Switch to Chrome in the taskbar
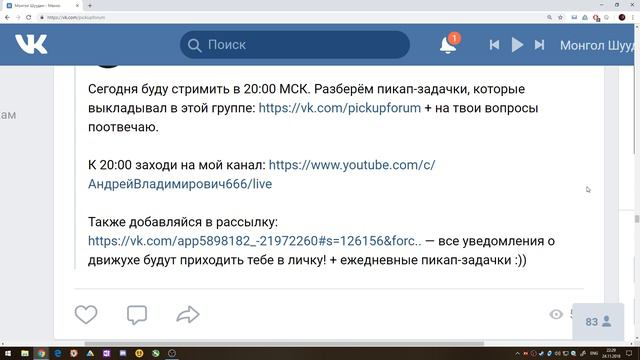 click(x=41, y=353)
